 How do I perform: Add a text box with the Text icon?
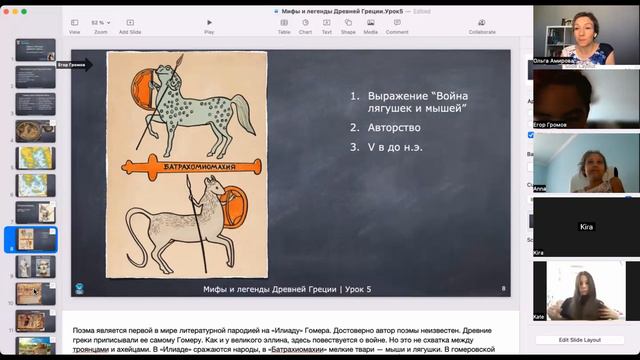[x=327, y=23]
